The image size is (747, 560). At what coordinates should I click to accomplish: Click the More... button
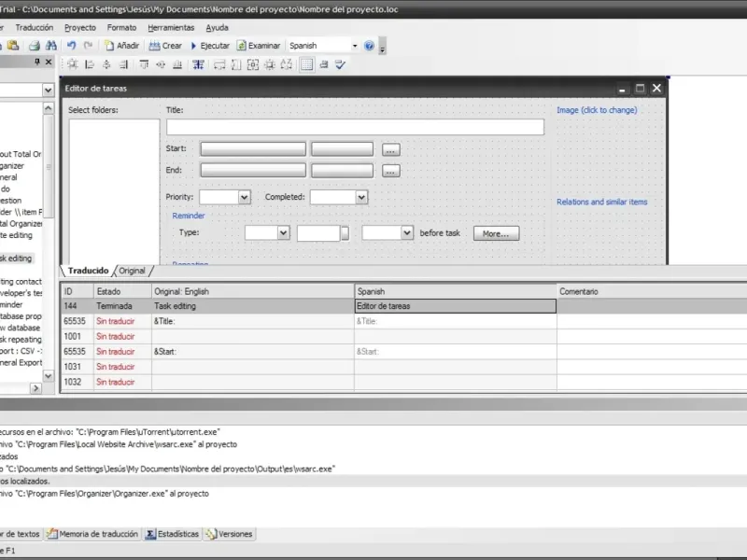tap(496, 234)
